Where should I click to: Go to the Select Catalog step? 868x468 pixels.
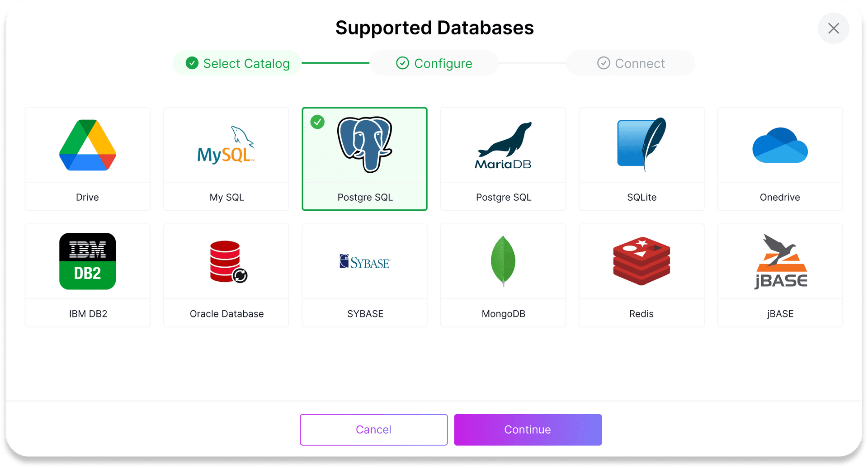click(236, 63)
